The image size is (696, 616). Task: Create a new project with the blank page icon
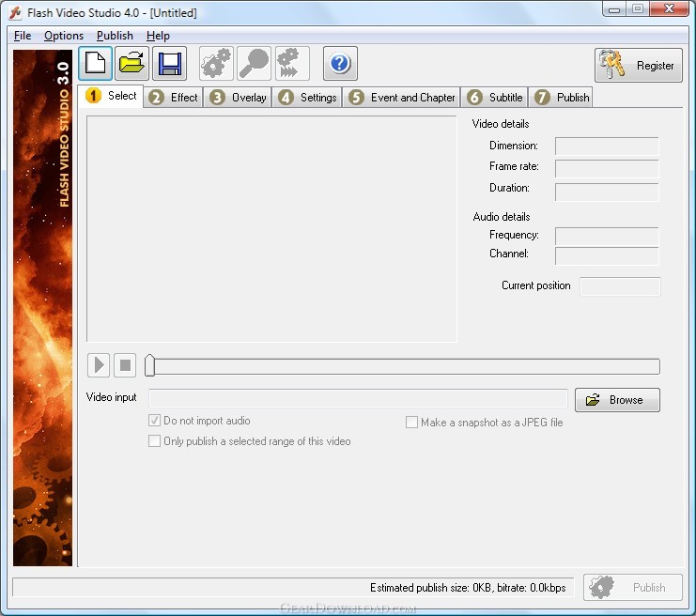point(96,64)
